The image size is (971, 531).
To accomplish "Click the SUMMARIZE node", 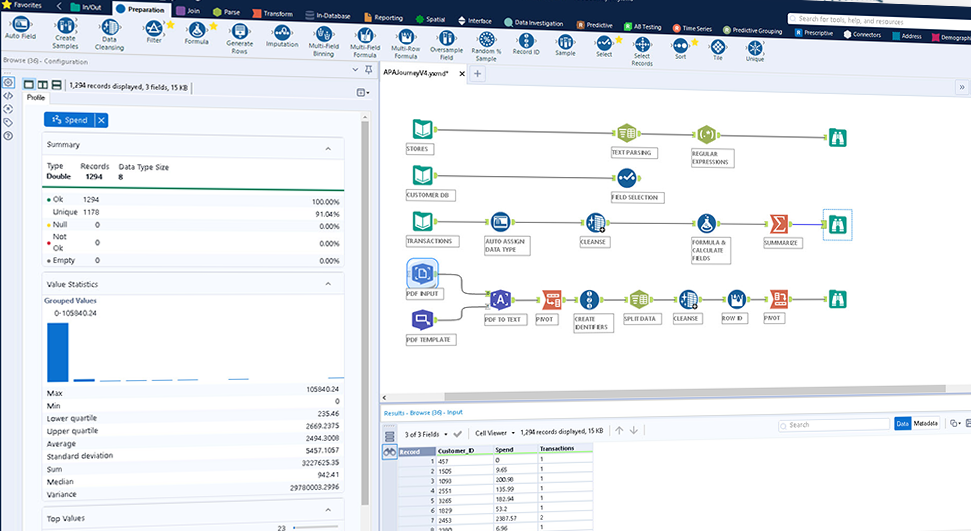I will coord(779,224).
